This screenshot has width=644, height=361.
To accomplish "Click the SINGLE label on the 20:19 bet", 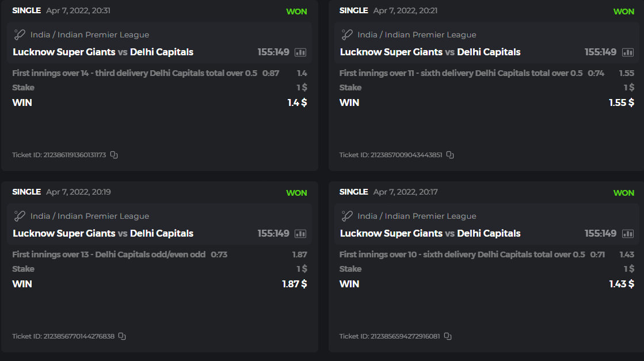I will click(x=26, y=192).
